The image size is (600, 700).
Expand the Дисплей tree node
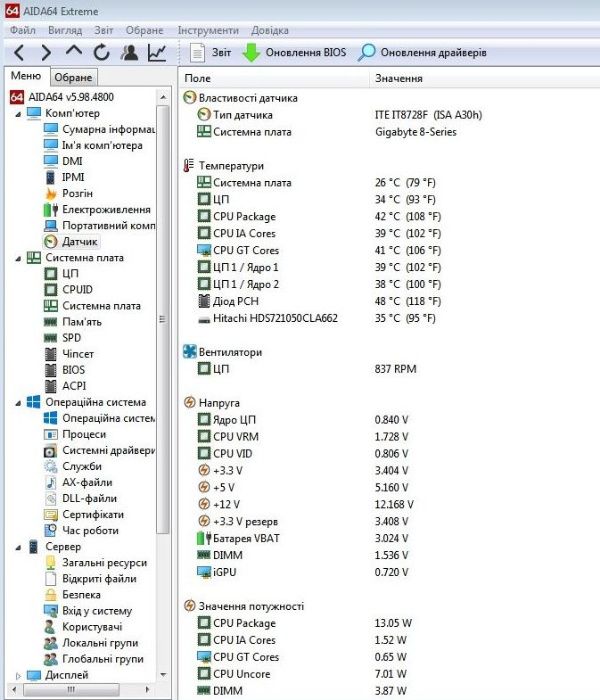pyautogui.click(x=18, y=676)
